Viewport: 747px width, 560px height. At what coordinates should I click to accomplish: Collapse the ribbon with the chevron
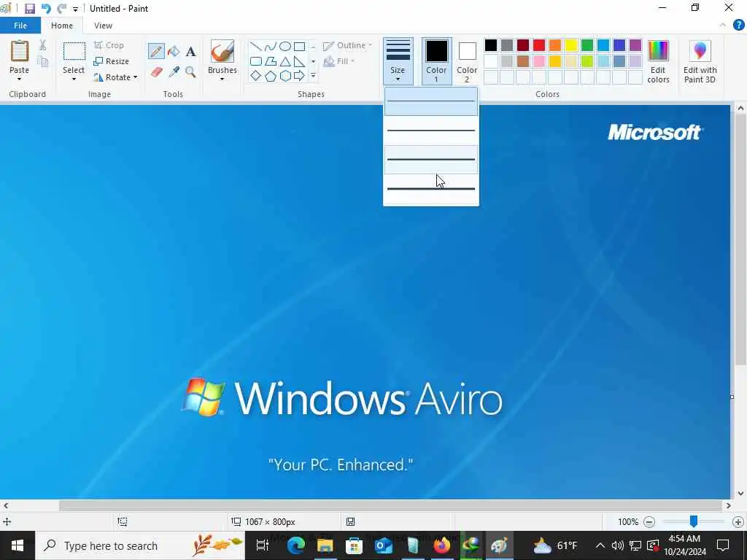[723, 26]
